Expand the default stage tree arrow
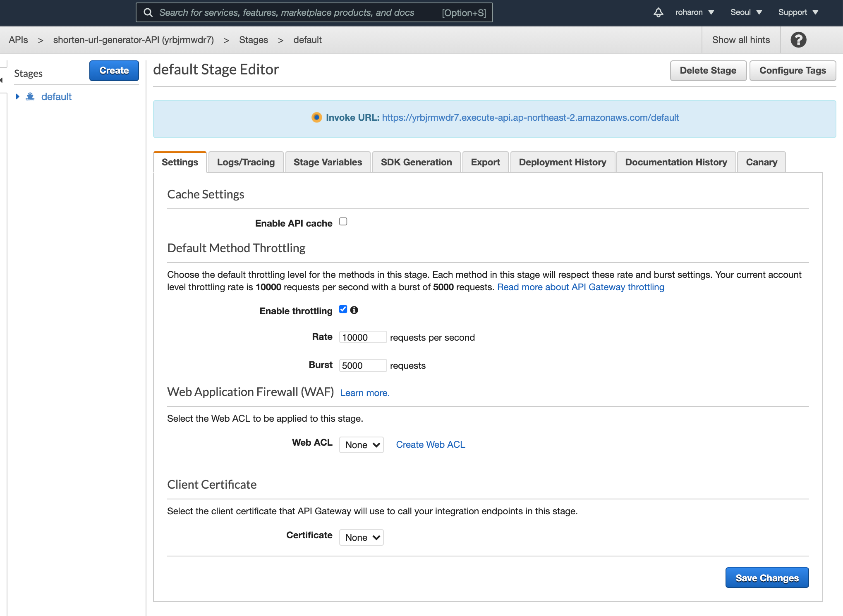This screenshot has width=843, height=616. (17, 96)
